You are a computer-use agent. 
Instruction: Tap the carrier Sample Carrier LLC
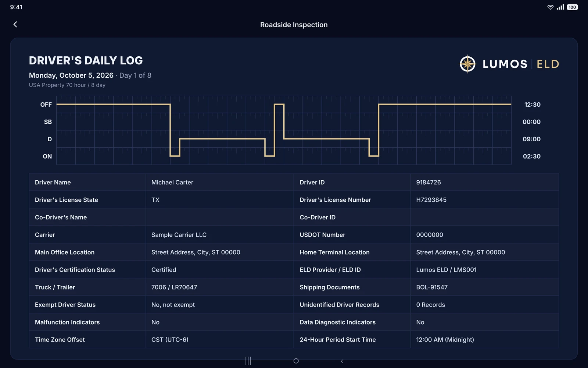tap(179, 235)
